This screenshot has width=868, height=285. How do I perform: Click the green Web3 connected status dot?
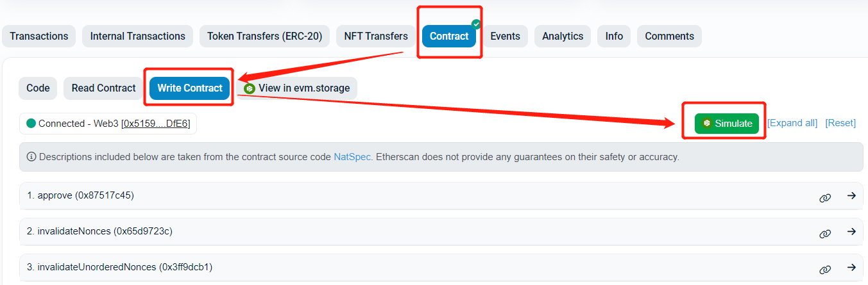point(30,124)
